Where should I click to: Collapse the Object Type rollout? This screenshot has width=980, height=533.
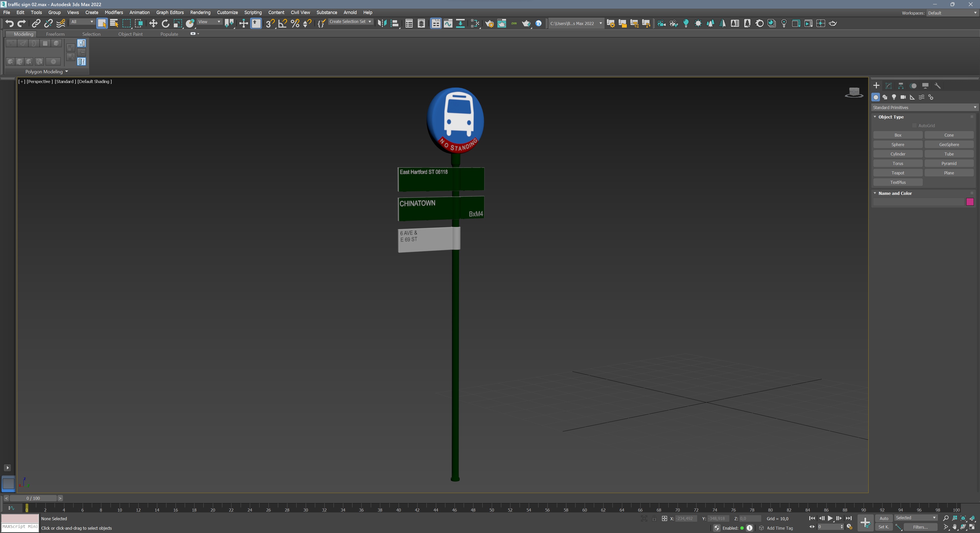[875, 117]
